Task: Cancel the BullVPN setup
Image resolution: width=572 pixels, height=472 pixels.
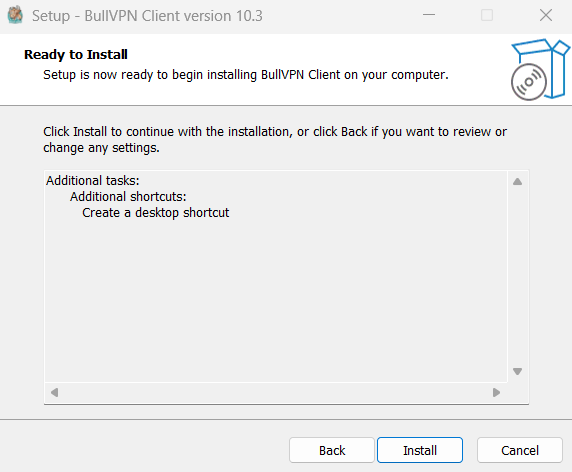Action: pyautogui.click(x=520, y=450)
